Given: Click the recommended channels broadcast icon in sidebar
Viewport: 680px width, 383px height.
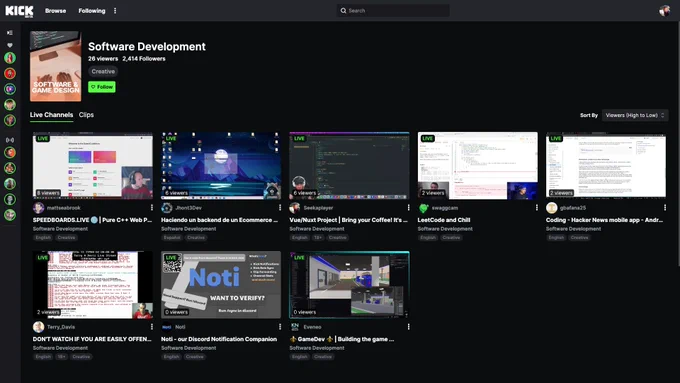Looking at the screenshot, I should pos(10,140).
